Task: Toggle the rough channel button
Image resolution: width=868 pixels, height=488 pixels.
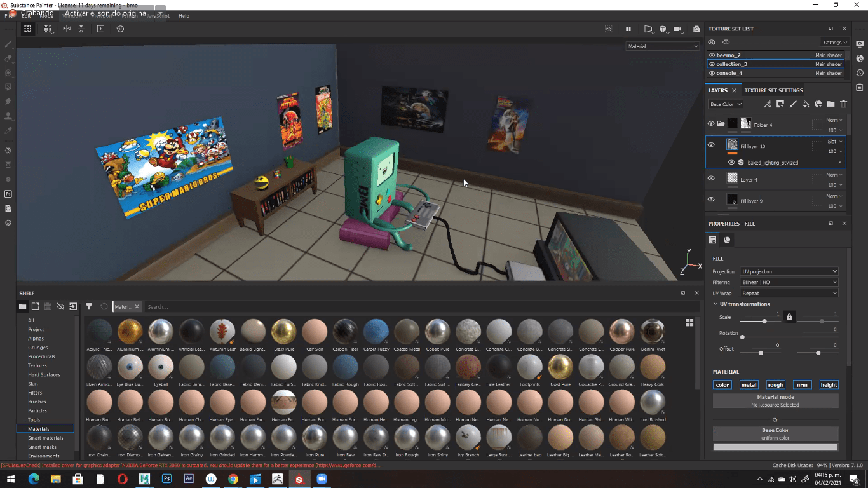Action: pos(775,384)
